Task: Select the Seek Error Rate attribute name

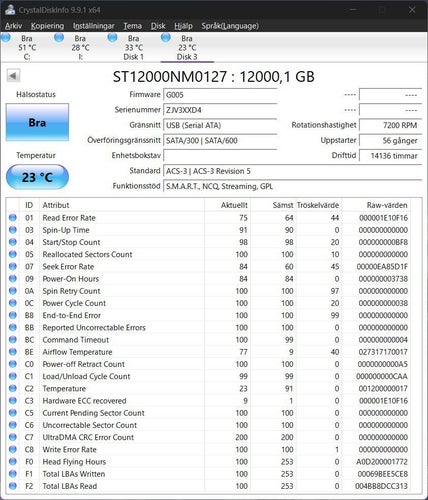Action: (x=68, y=267)
